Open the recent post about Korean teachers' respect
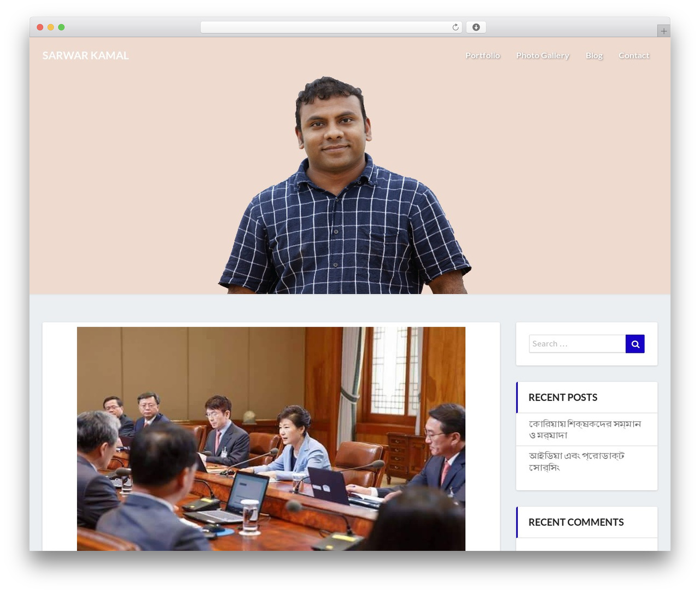Viewport: 700px width, 593px height. [x=585, y=429]
